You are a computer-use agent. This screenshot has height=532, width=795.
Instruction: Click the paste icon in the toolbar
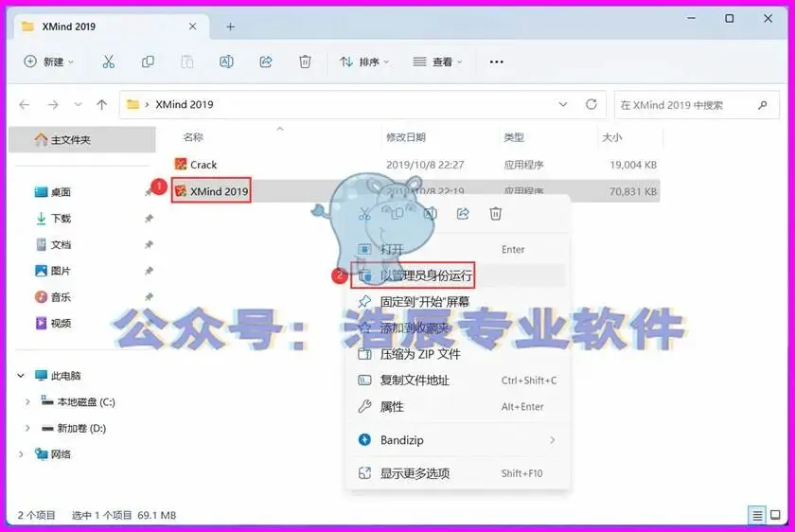(x=187, y=62)
